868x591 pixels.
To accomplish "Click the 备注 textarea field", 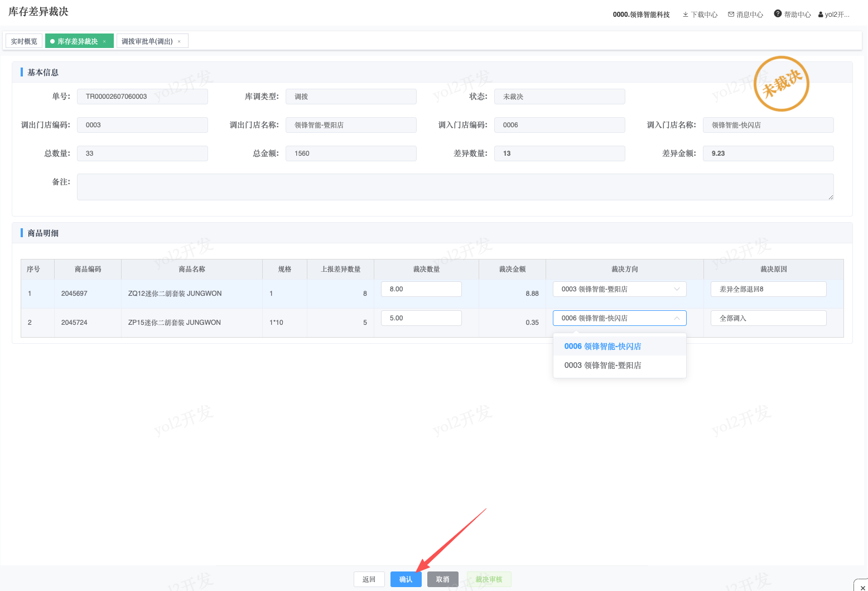I will (455, 186).
